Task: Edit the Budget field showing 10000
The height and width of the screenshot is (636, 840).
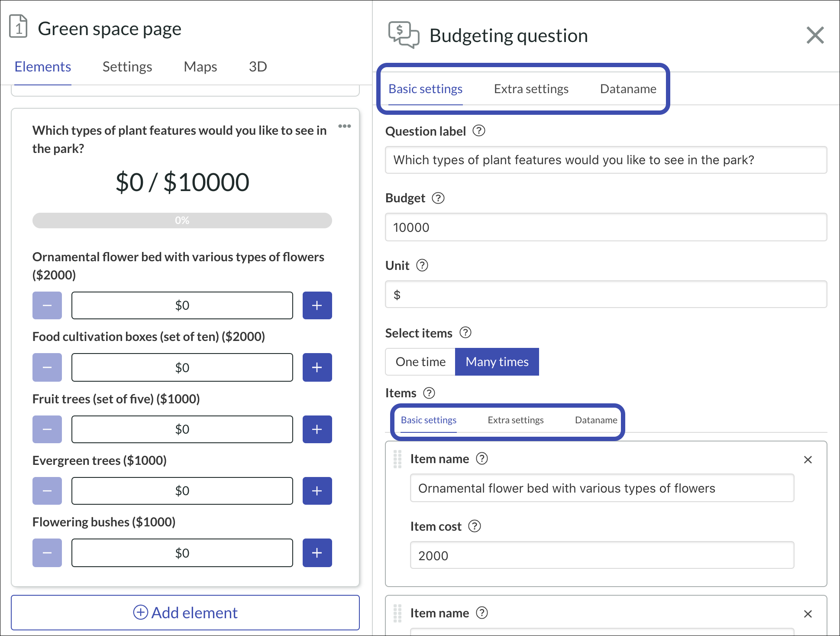Action: [606, 227]
